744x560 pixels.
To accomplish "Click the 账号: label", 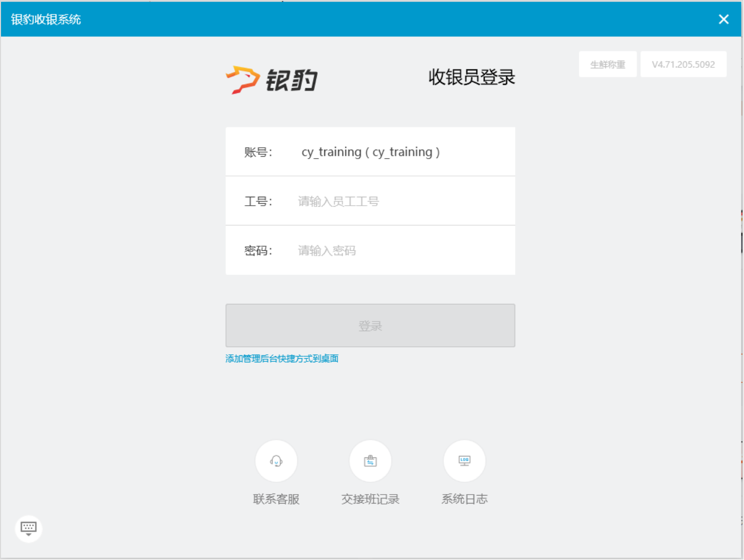I will tap(258, 152).
